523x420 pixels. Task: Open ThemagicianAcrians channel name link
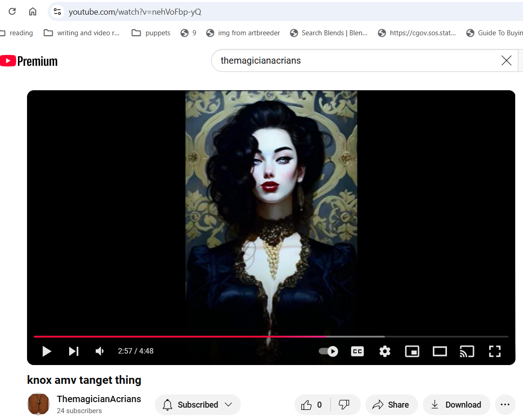point(99,399)
